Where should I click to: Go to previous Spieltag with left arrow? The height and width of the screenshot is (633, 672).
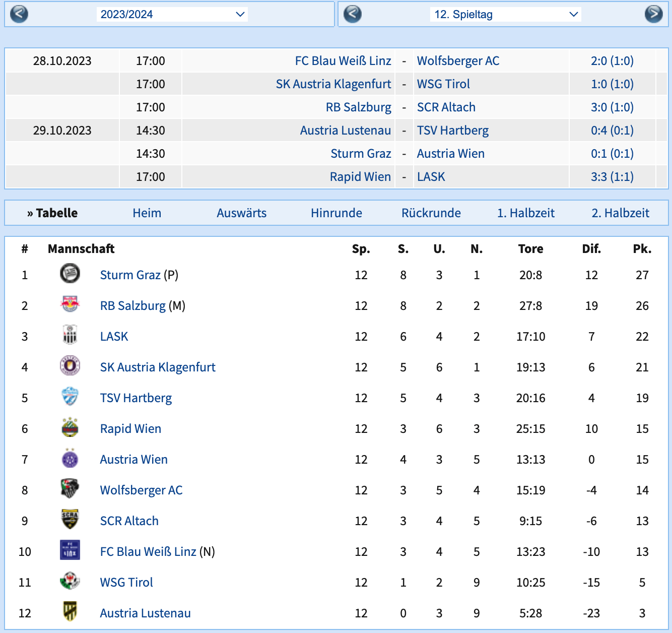[x=353, y=14]
